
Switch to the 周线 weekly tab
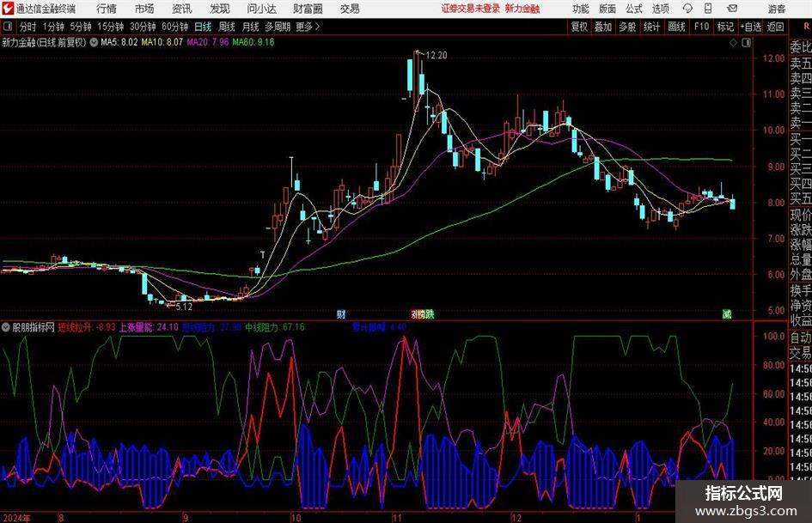(x=226, y=27)
